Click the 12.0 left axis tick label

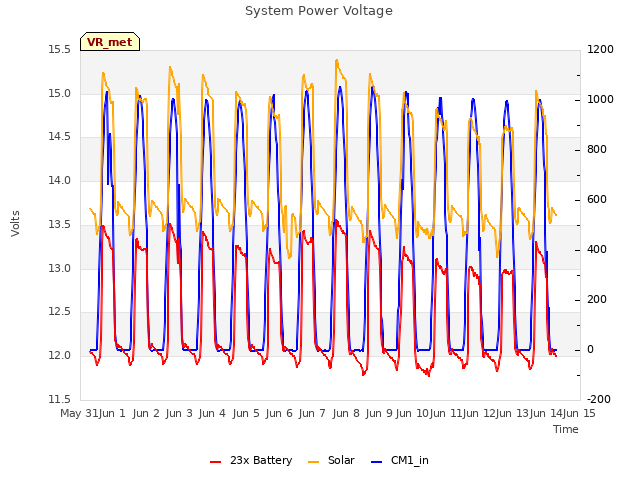point(60,355)
